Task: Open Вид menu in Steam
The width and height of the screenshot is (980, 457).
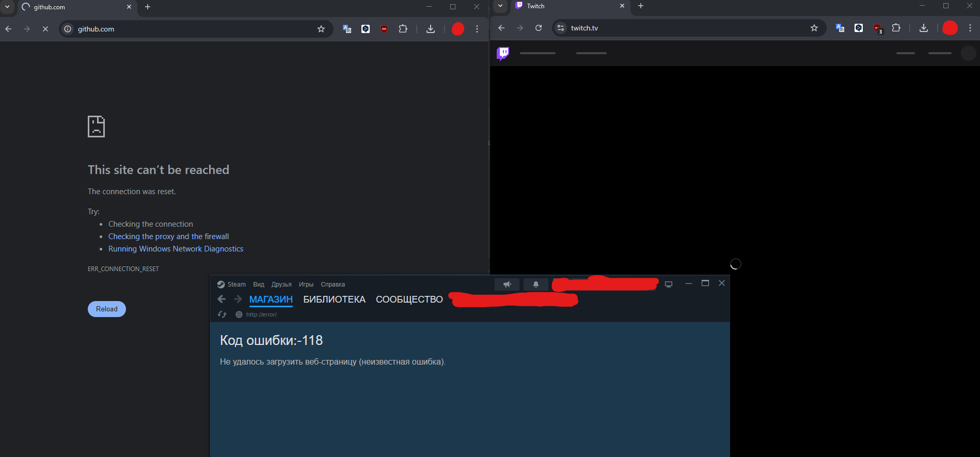Action: pos(259,285)
